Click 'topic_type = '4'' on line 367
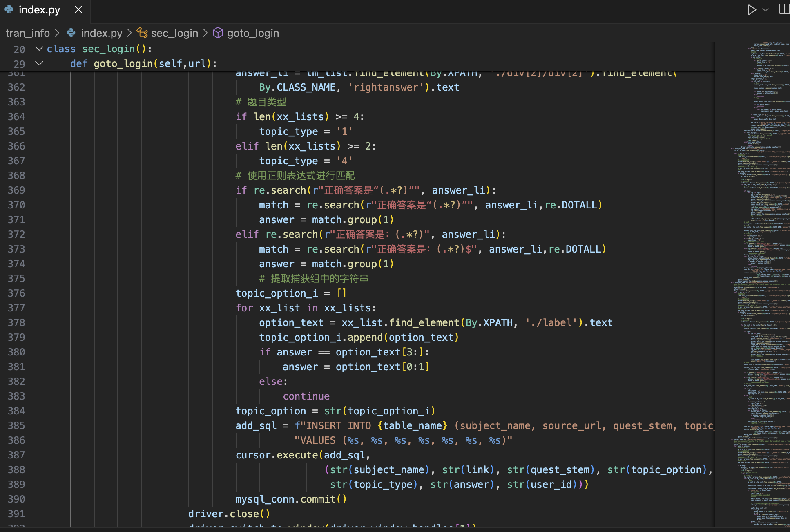Image resolution: width=790 pixels, height=532 pixels. tap(306, 161)
